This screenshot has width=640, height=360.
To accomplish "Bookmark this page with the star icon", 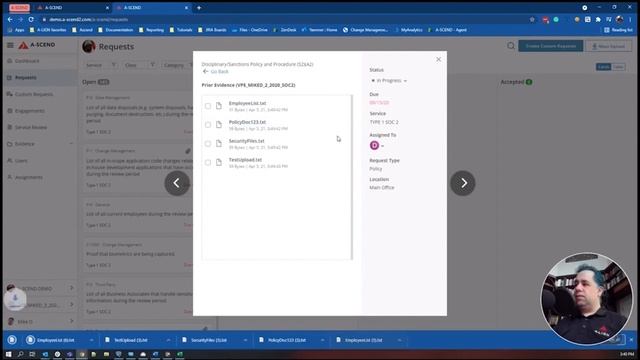I will (x=532, y=19).
